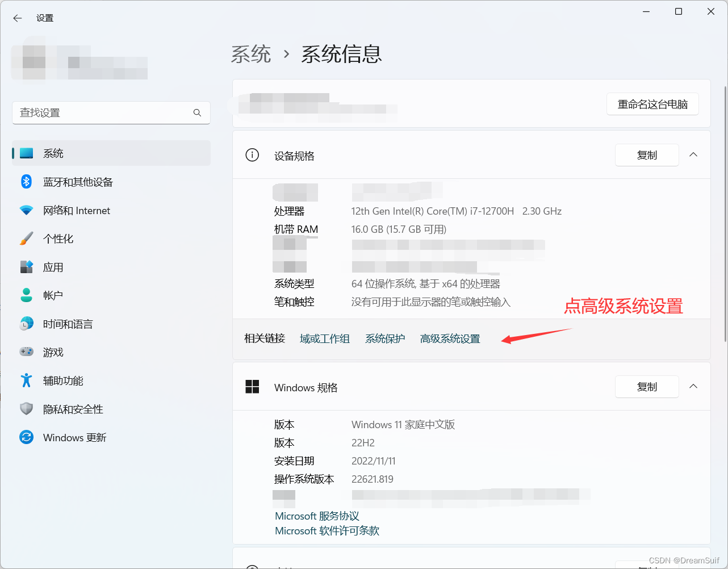Select install date 2022/11/11
This screenshot has height=569, width=728.
click(374, 461)
